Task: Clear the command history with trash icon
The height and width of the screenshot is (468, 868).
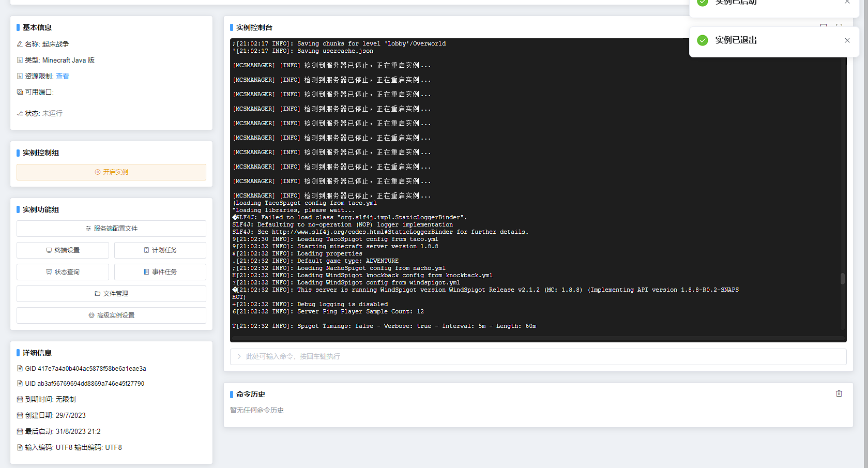Action: (839, 393)
